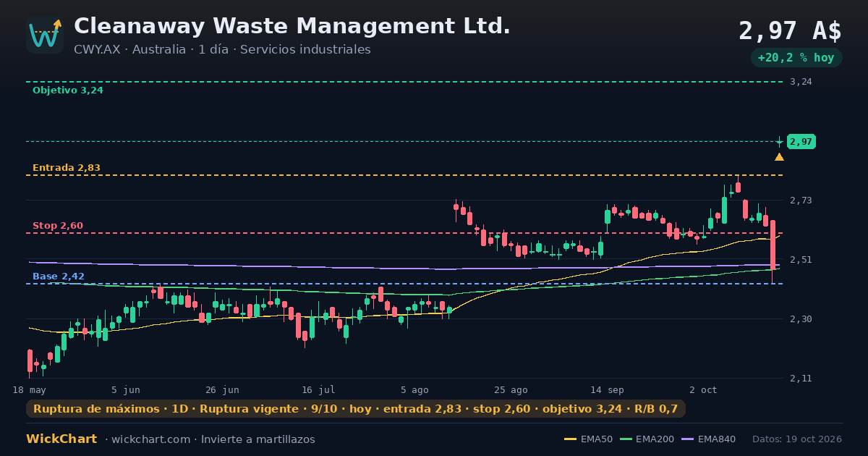Screen dimensions: 868x456
Task: Click the 3,24 price axis label
Action: (801, 82)
